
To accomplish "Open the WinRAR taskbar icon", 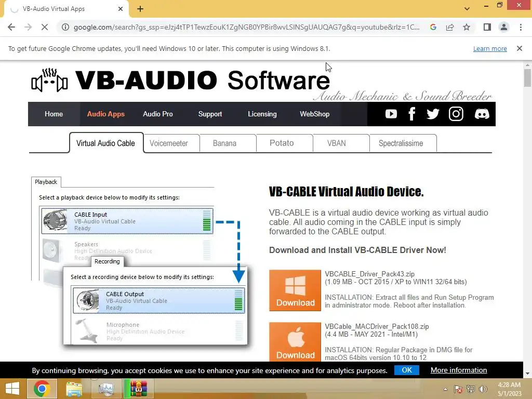I will [138, 389].
